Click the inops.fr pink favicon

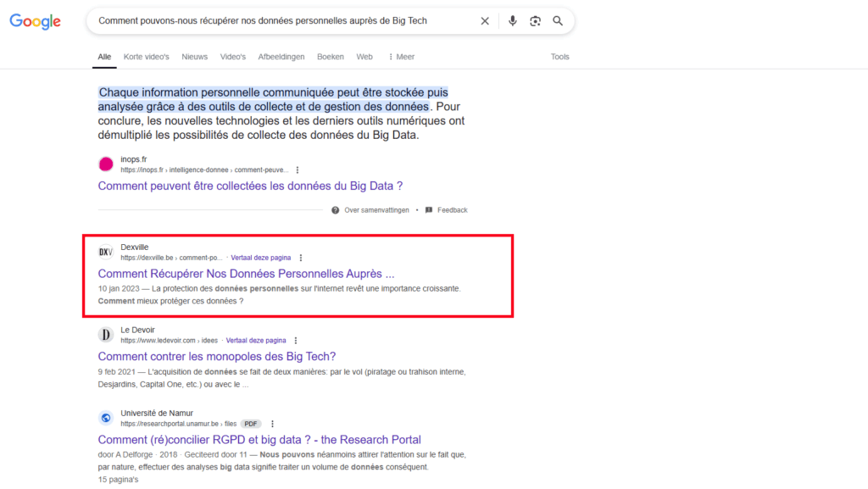(106, 164)
